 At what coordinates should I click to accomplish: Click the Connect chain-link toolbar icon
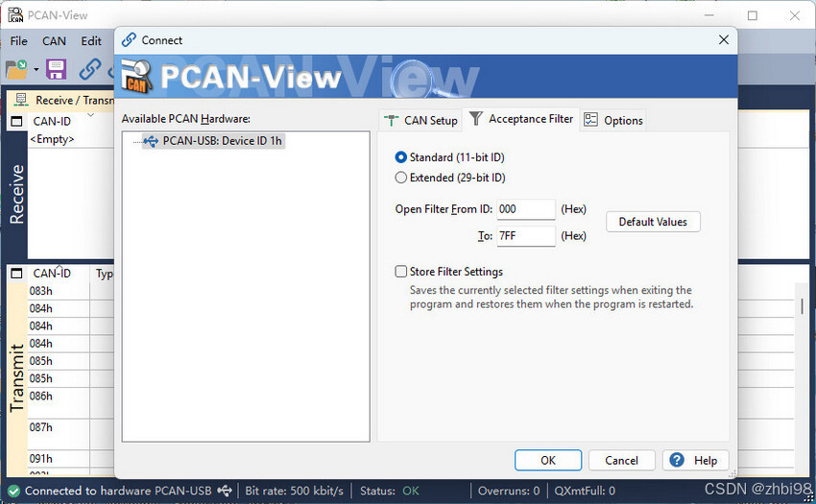(89, 69)
